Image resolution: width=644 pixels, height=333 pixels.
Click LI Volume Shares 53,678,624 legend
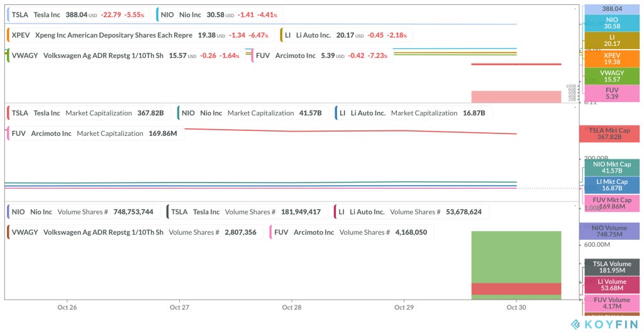(411, 212)
